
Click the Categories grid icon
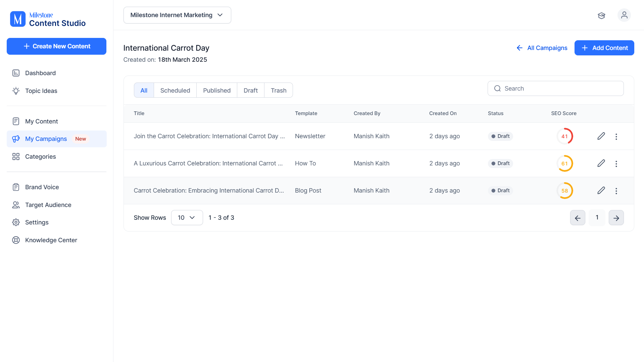(16, 157)
